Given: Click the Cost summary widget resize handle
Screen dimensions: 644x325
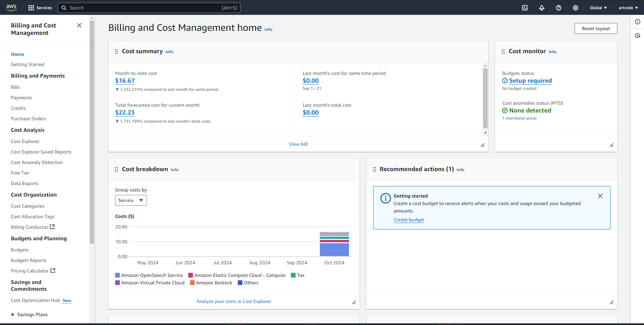Looking at the screenshot, I should coord(482,145).
